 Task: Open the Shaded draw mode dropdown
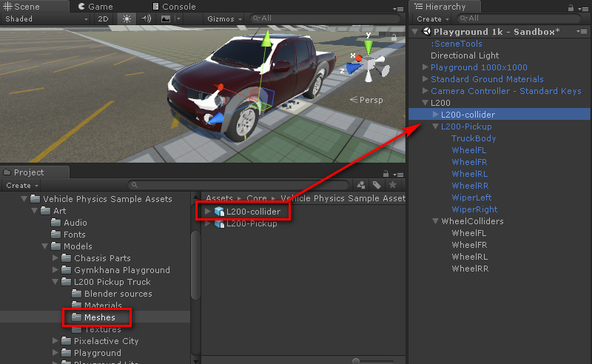[46, 19]
